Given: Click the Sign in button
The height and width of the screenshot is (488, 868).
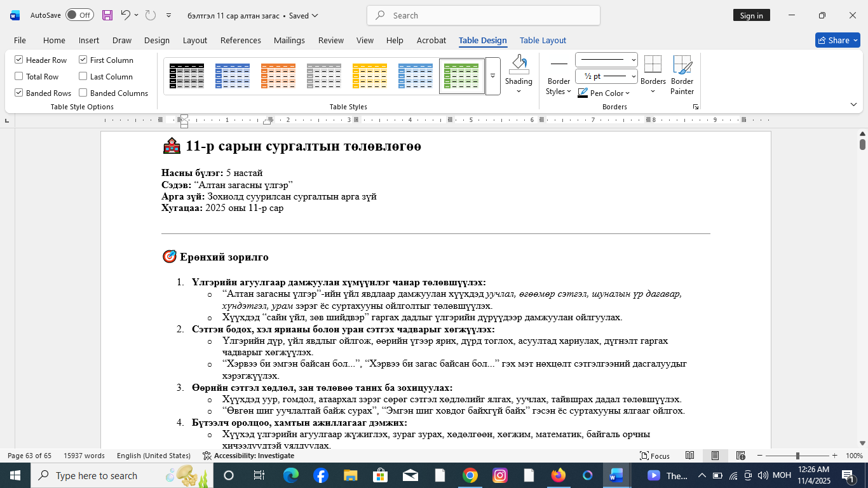Looking at the screenshot, I should (751, 15).
